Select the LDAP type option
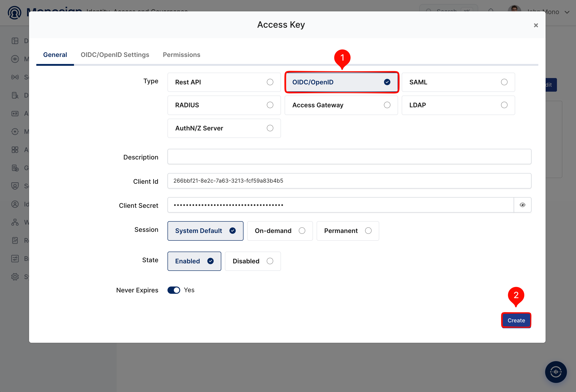This screenshot has width=576, height=392. point(458,105)
